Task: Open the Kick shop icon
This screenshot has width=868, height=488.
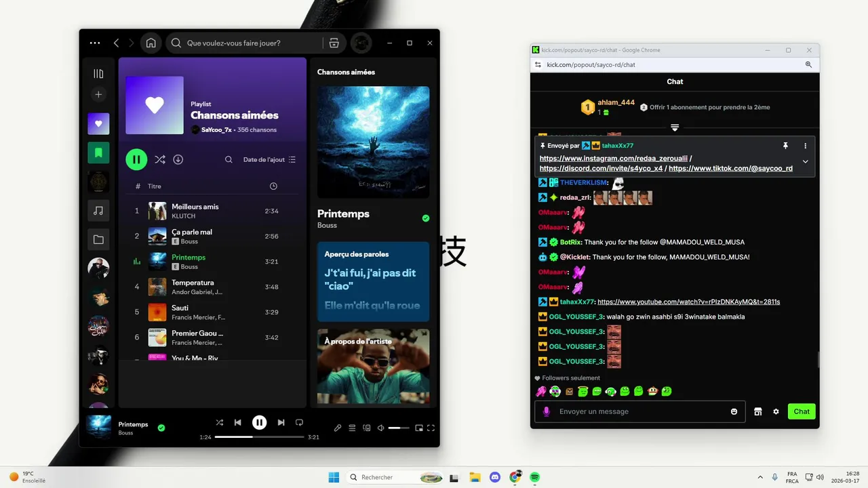Action: click(x=758, y=411)
